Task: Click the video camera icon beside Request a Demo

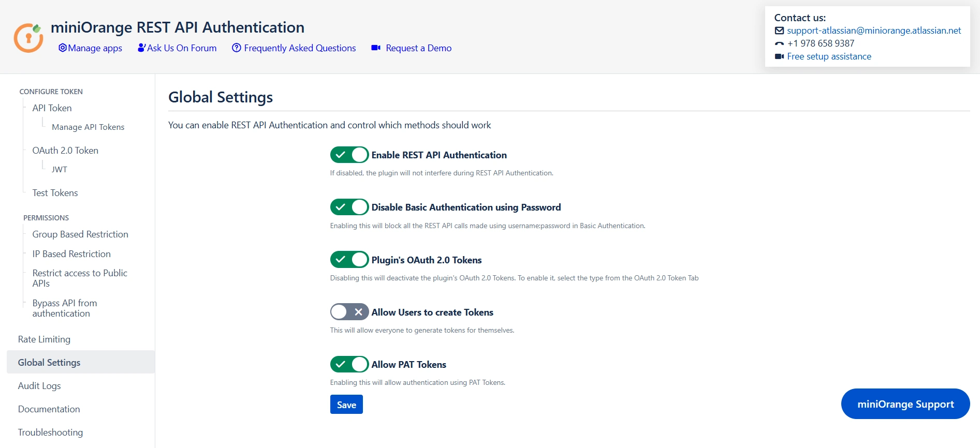Action: pos(376,48)
